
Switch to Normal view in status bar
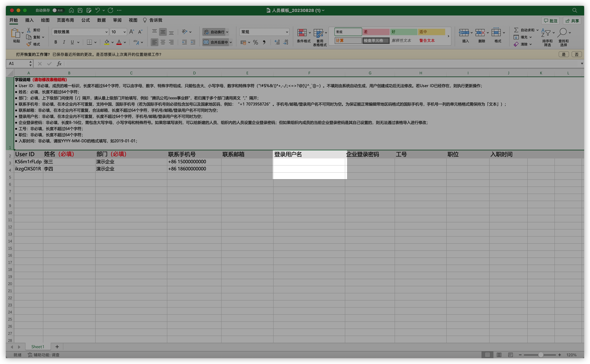487,355
